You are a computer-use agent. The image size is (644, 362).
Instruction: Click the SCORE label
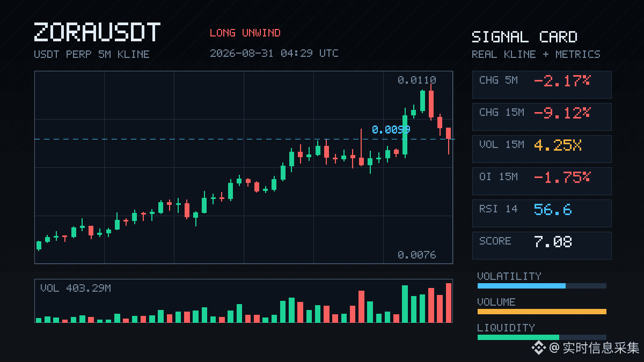tap(495, 241)
